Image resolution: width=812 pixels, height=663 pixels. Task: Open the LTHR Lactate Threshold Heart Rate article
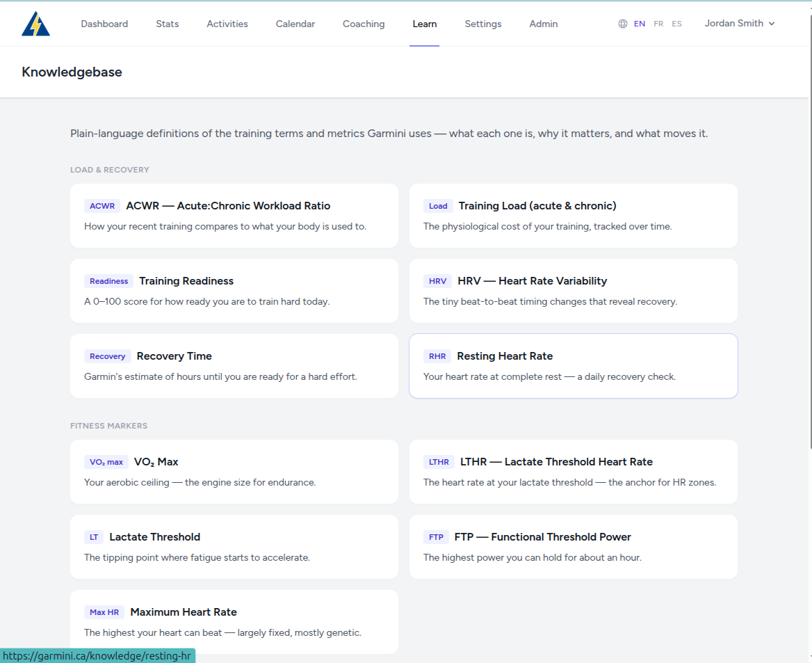574,472
